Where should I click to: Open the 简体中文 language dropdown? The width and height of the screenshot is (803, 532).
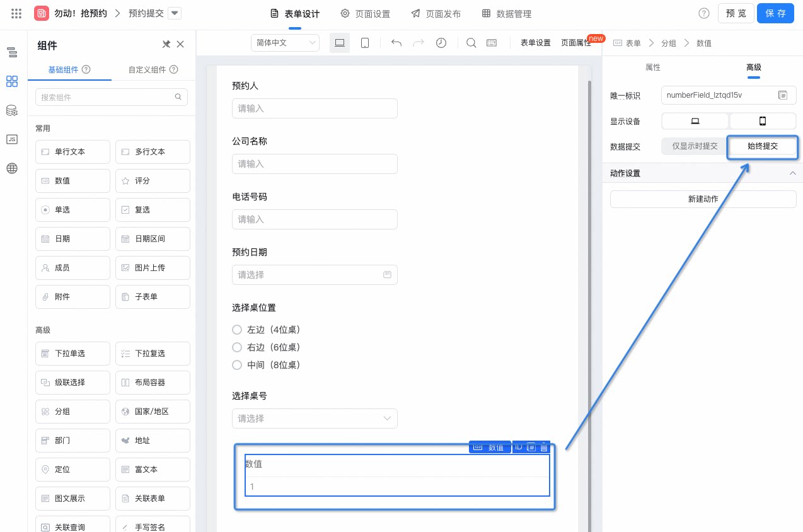coord(285,43)
